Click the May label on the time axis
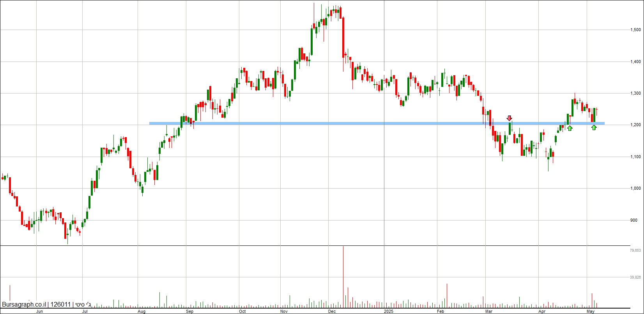 [591, 312]
